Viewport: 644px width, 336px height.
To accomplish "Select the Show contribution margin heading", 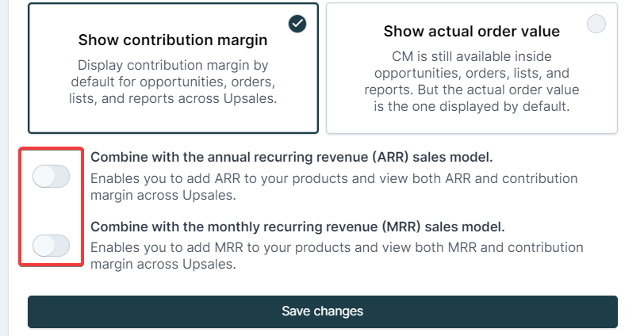I will (173, 40).
